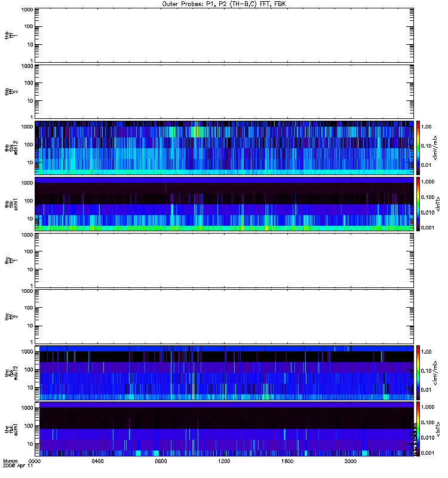This screenshot has height=478, width=448.
Task: Click the "2008 Apr 11" date label
Action: tap(17, 466)
